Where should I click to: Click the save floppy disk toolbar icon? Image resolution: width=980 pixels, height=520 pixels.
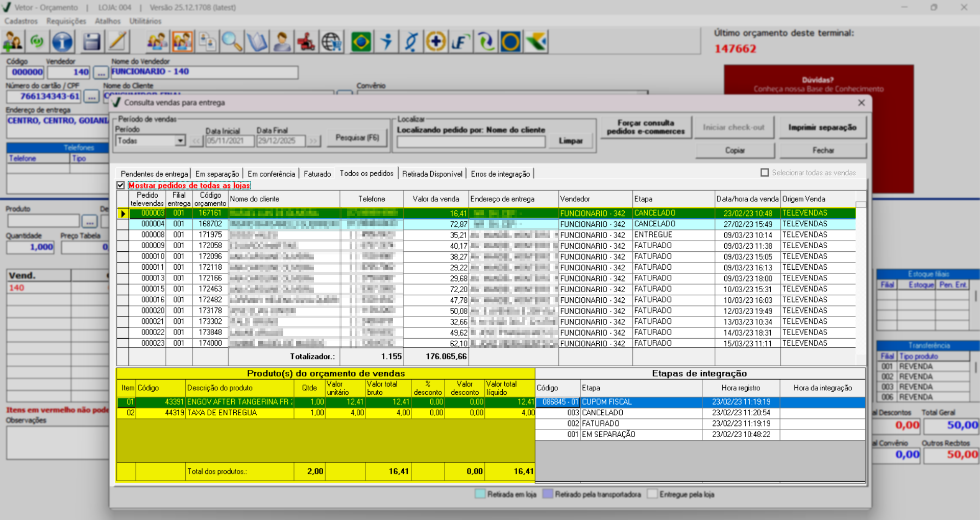click(91, 42)
